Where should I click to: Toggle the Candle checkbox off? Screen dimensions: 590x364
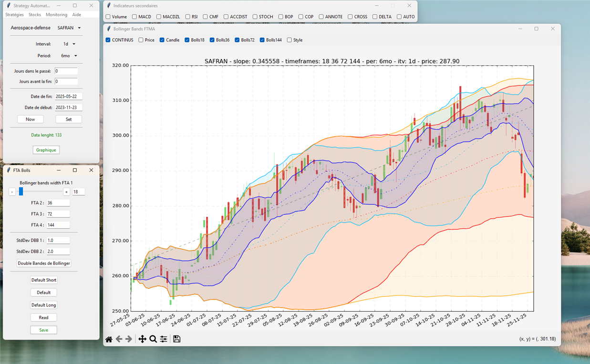point(162,40)
